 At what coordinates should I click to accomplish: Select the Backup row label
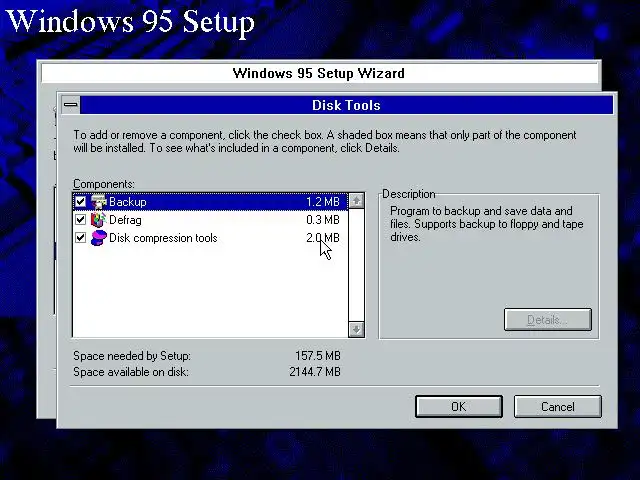tap(128, 202)
